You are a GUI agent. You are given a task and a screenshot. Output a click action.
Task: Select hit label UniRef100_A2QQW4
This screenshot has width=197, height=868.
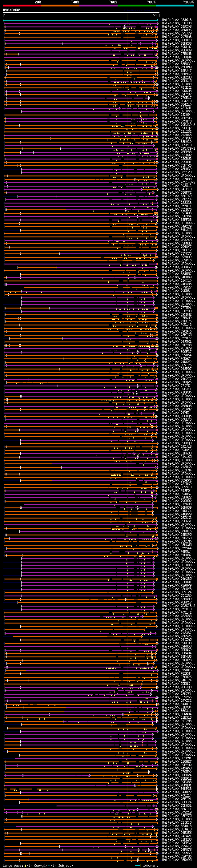(177, 57)
